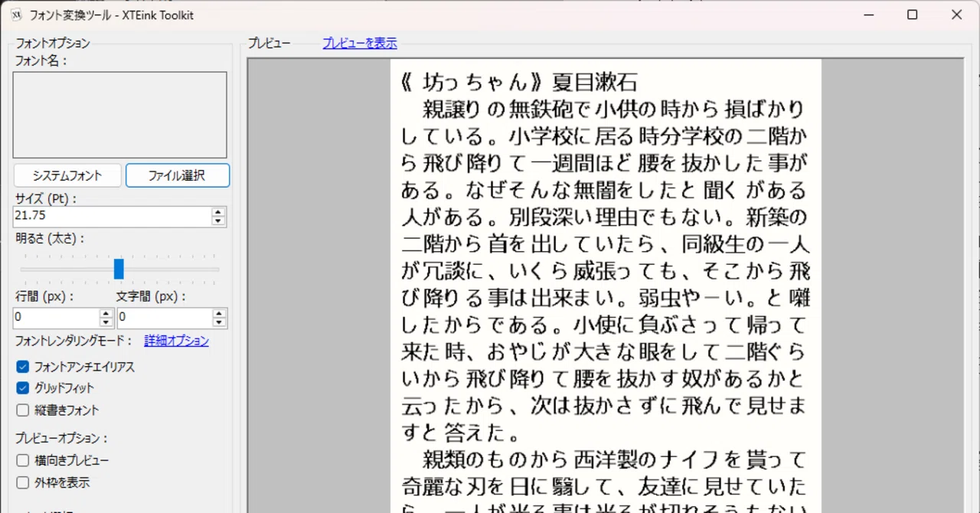Enable the 縦書きフォント checkbox
The image size is (980, 513).
(22, 410)
